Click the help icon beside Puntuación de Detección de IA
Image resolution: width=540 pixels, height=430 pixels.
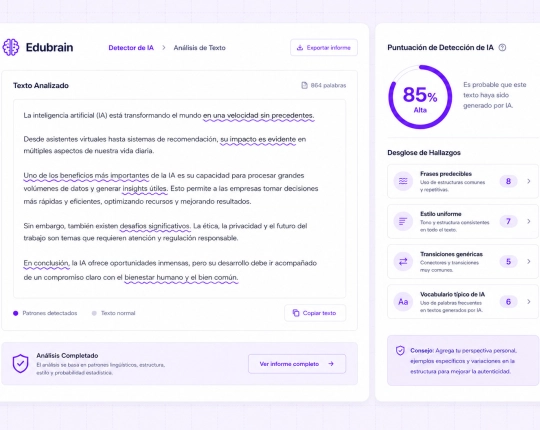[x=502, y=48]
